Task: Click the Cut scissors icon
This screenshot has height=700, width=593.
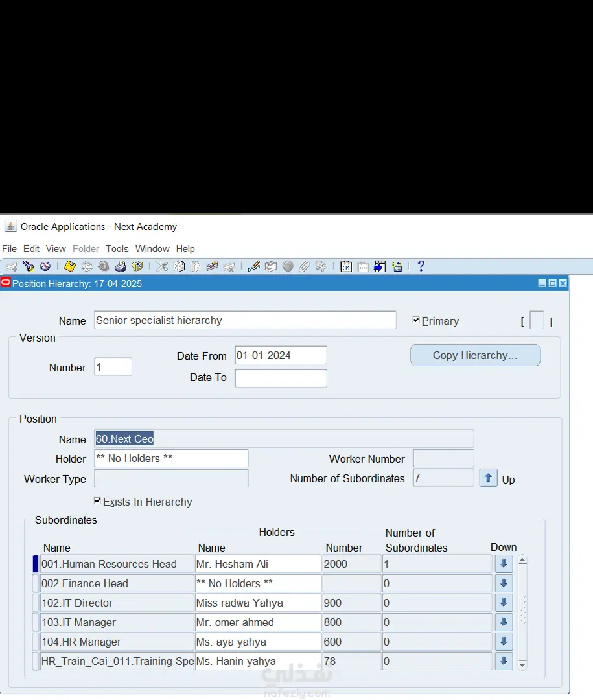Action: (162, 267)
